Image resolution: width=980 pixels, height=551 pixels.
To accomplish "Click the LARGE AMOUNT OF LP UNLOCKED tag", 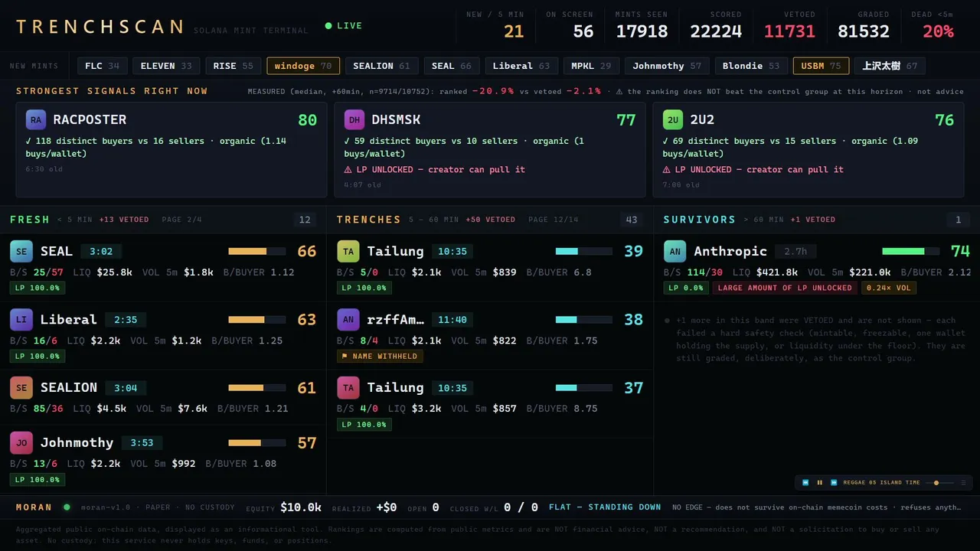I will point(785,288).
